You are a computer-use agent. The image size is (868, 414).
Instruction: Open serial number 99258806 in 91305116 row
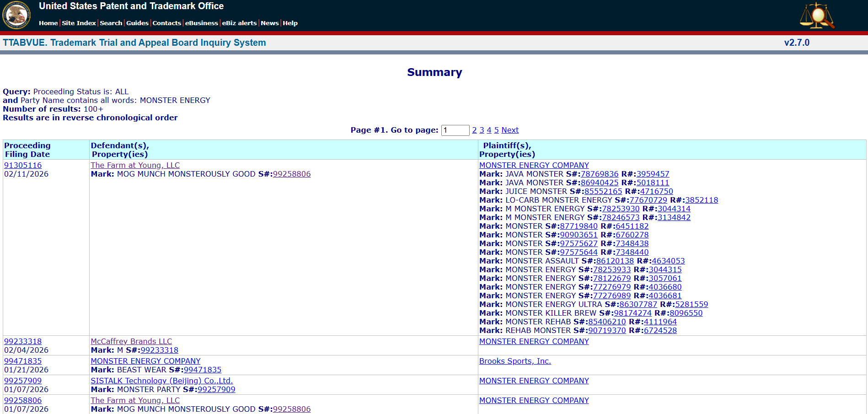(292, 174)
